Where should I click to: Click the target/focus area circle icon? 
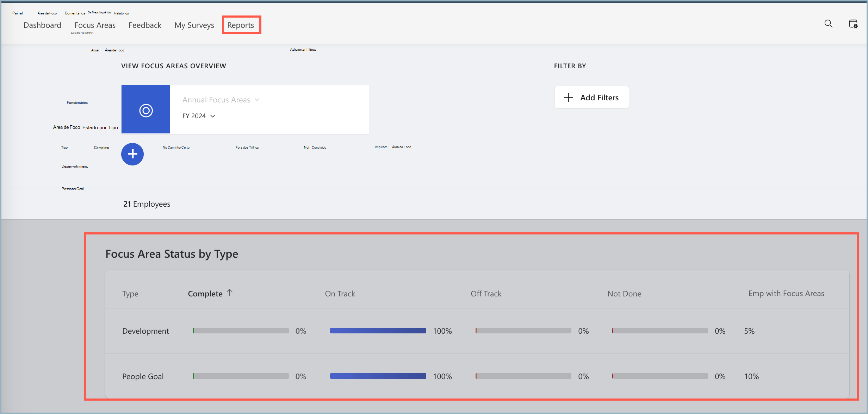pos(146,109)
